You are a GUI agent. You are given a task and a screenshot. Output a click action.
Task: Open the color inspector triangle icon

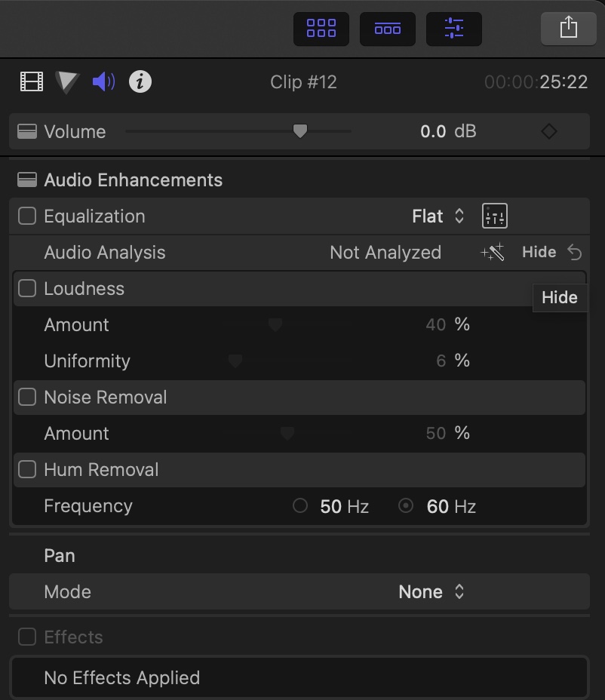tap(67, 81)
